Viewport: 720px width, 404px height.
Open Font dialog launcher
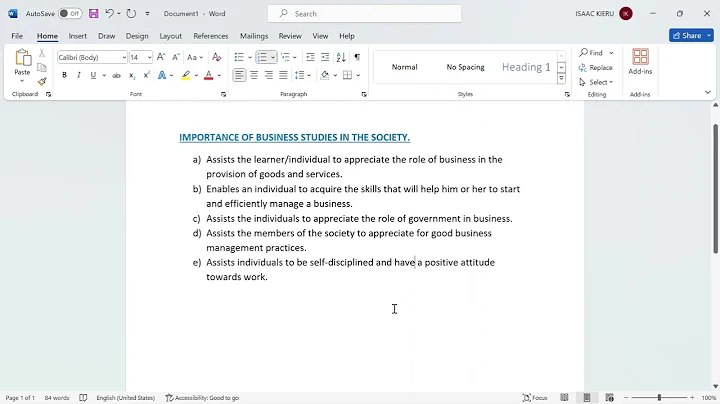223,94
